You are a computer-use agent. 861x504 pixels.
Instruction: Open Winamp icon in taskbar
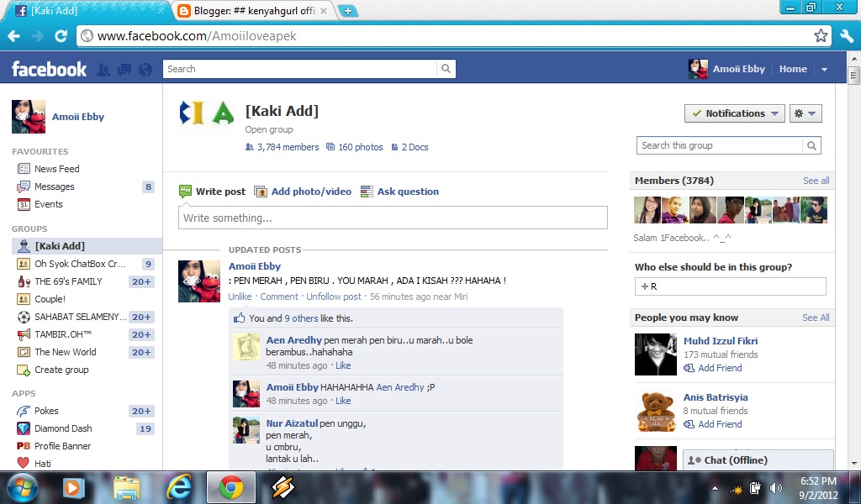(x=283, y=487)
